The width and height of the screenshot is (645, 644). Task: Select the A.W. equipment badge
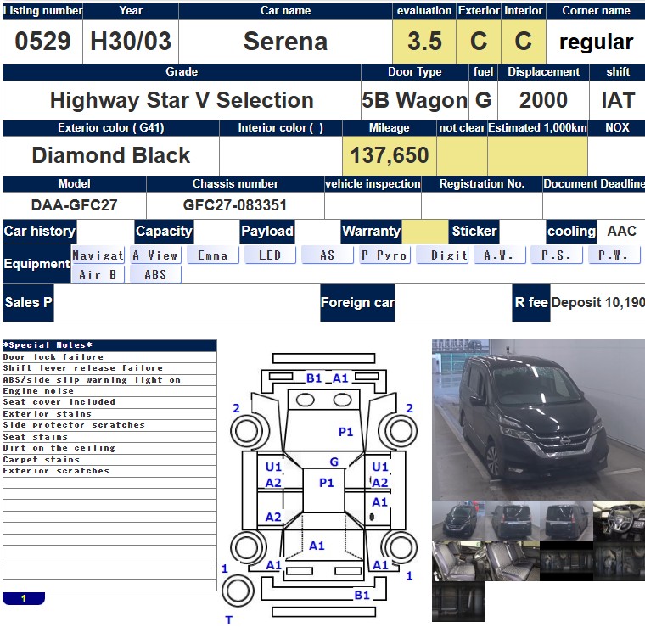click(x=499, y=255)
